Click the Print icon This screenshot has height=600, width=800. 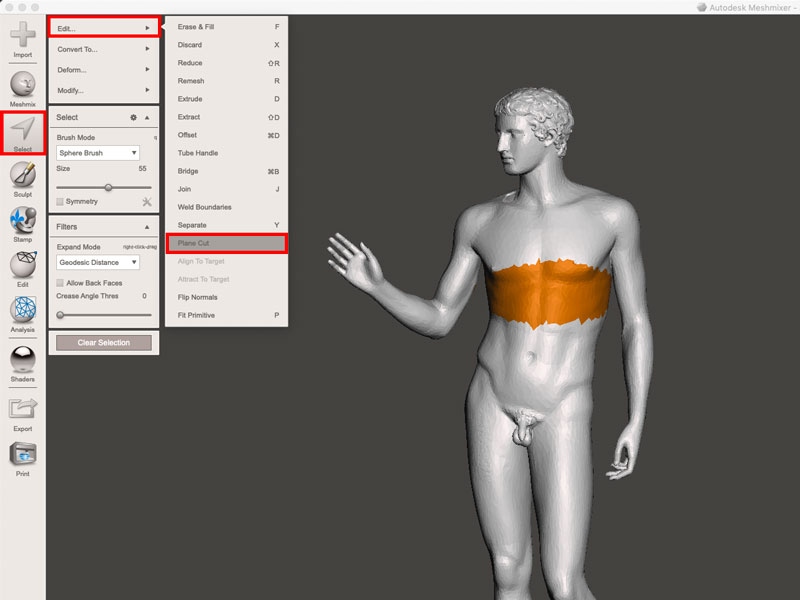(x=22, y=457)
